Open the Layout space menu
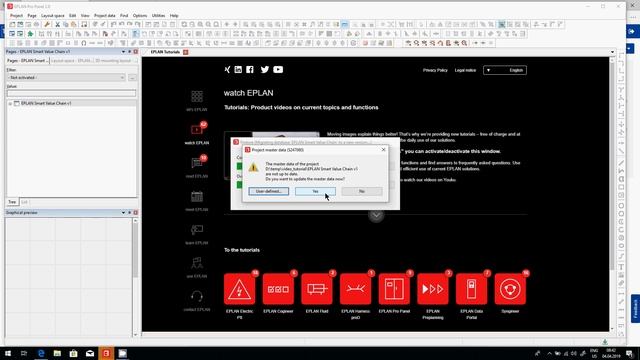This screenshot has height=360, width=640. 53,16
